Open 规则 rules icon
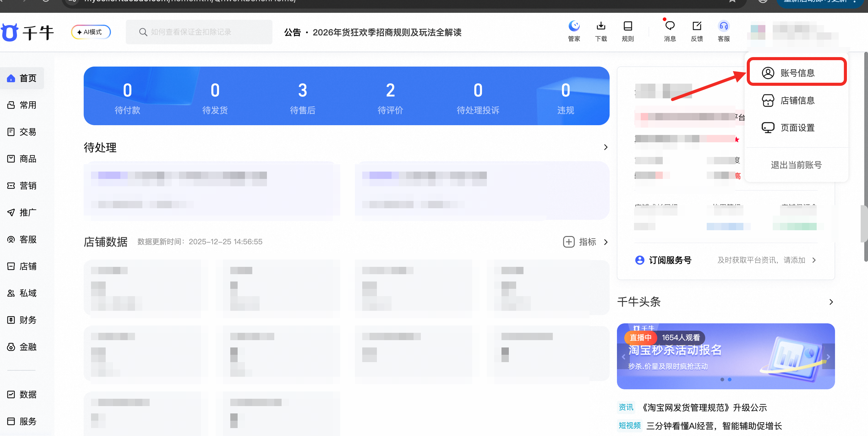Screen dimensions: 868x436 (x=627, y=31)
